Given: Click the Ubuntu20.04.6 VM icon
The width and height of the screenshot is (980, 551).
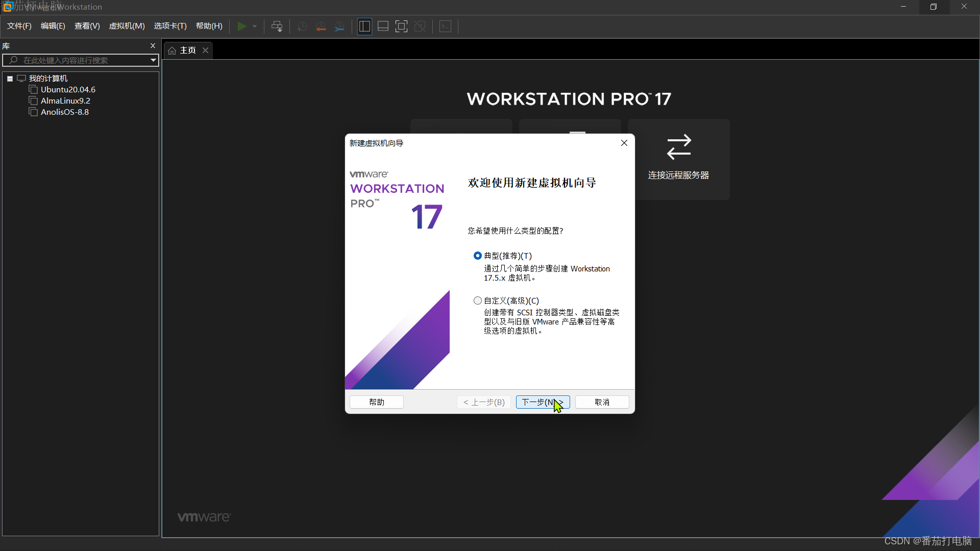Looking at the screenshot, I should pyautogui.click(x=34, y=90).
